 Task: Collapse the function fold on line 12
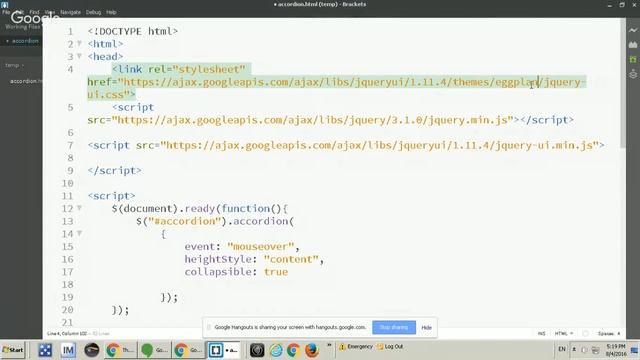tap(80, 208)
